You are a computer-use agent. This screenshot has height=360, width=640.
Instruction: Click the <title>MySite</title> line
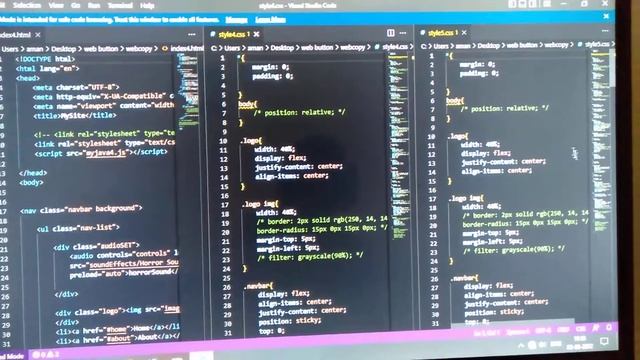point(75,116)
